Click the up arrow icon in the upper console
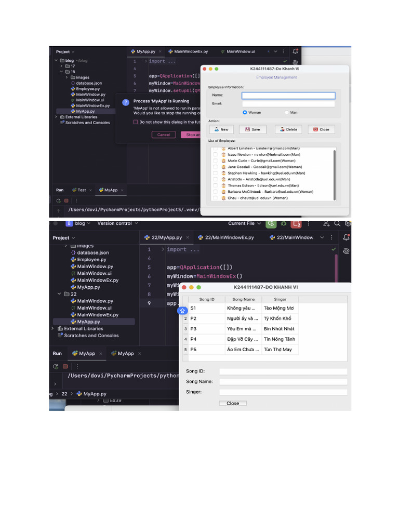Screen dimensions: 399x532 58,211
